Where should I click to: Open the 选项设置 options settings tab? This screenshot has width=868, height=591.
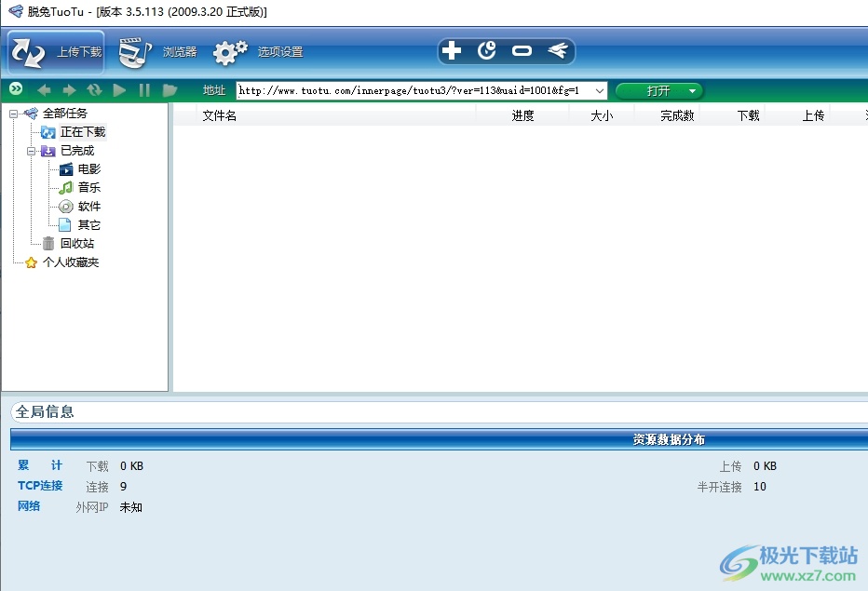[258, 52]
